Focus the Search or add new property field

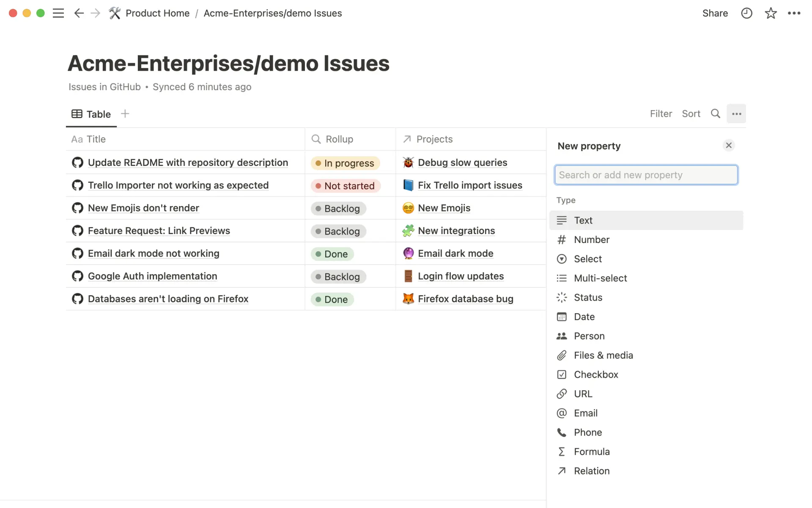tap(646, 175)
